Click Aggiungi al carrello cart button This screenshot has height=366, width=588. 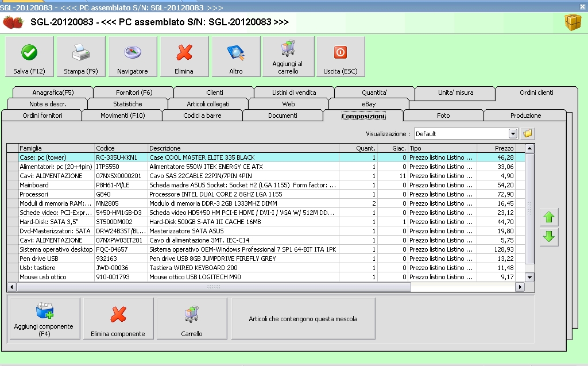pyautogui.click(x=288, y=57)
